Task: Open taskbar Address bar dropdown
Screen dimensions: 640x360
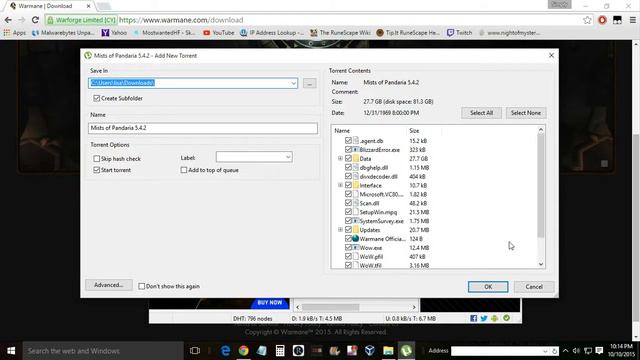Action: click(545, 351)
